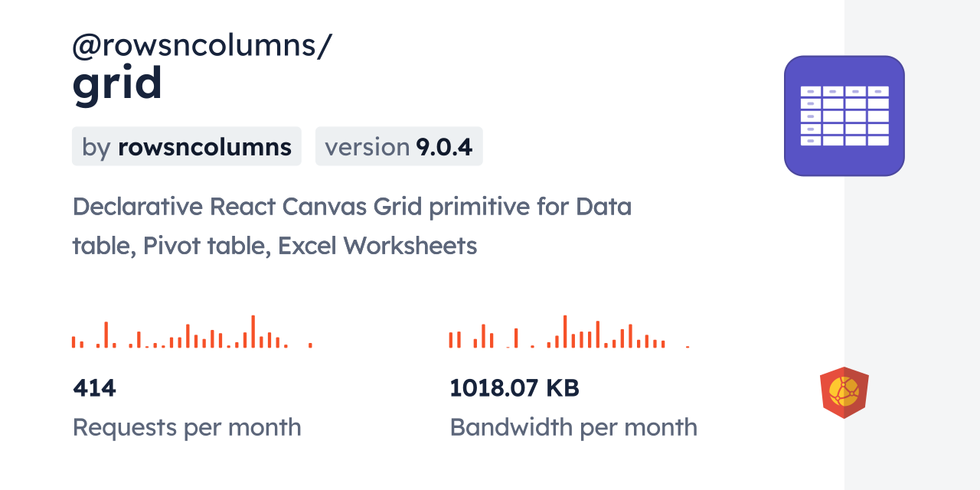Viewport: 980px width, 490px height.
Task: Click the "by rowsncolumns" author badge
Action: click(x=186, y=147)
